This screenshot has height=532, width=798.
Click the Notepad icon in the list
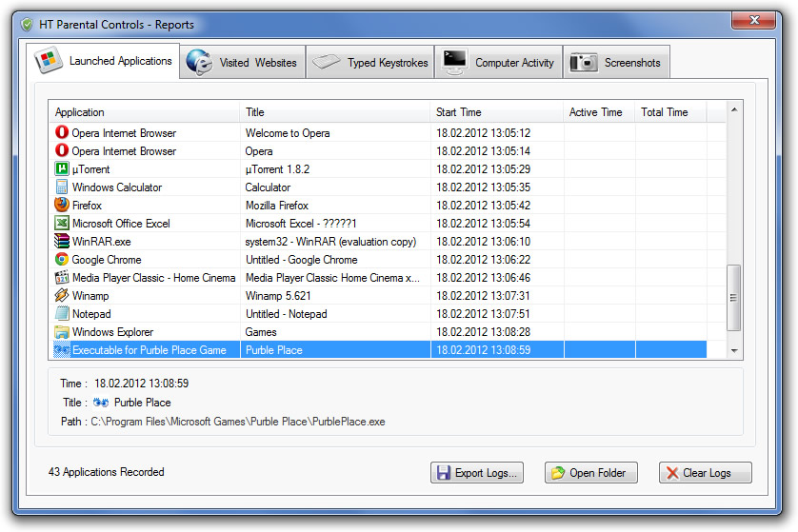62,313
